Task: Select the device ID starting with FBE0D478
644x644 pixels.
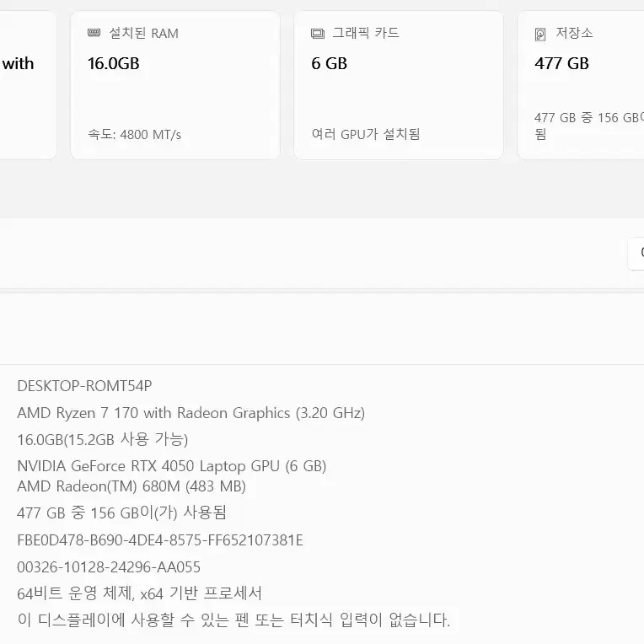Action: [x=160, y=540]
